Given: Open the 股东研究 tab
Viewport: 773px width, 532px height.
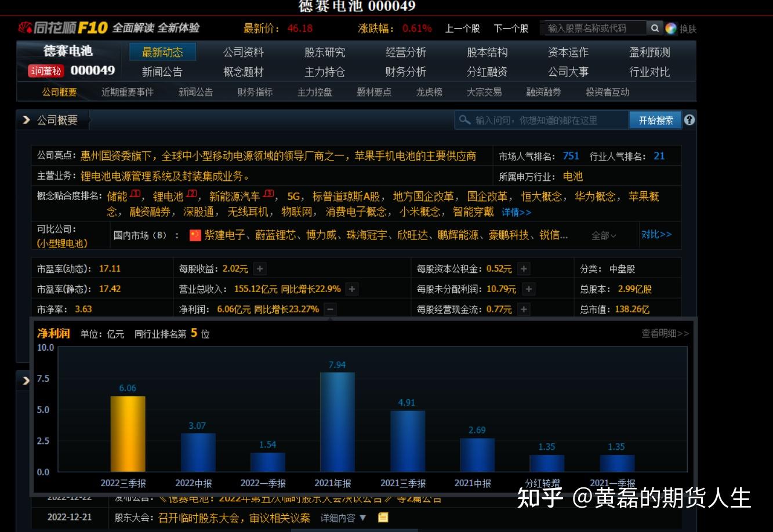Looking at the screenshot, I should point(325,52).
